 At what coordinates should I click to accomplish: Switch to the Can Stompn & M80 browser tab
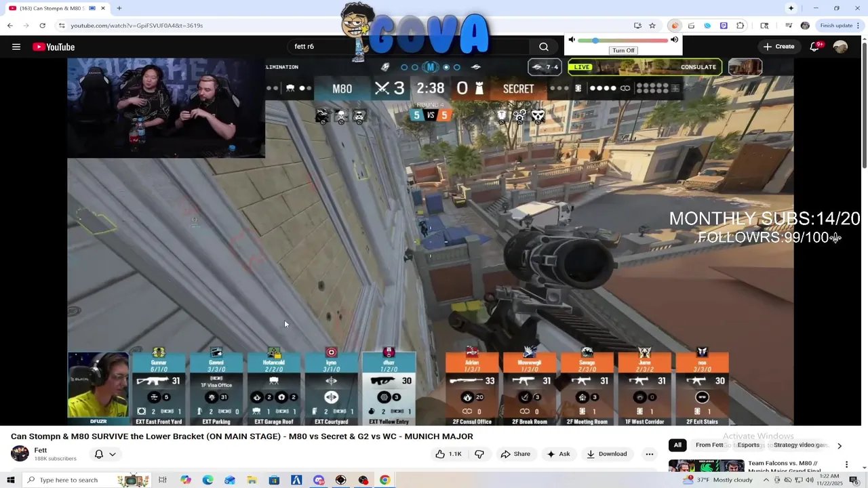pos(57,8)
